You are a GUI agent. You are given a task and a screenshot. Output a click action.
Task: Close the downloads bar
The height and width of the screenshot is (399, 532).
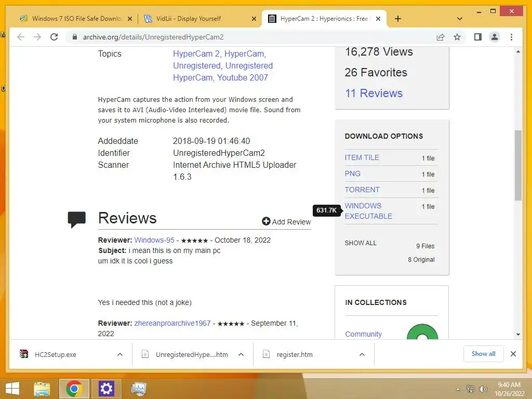point(513,354)
